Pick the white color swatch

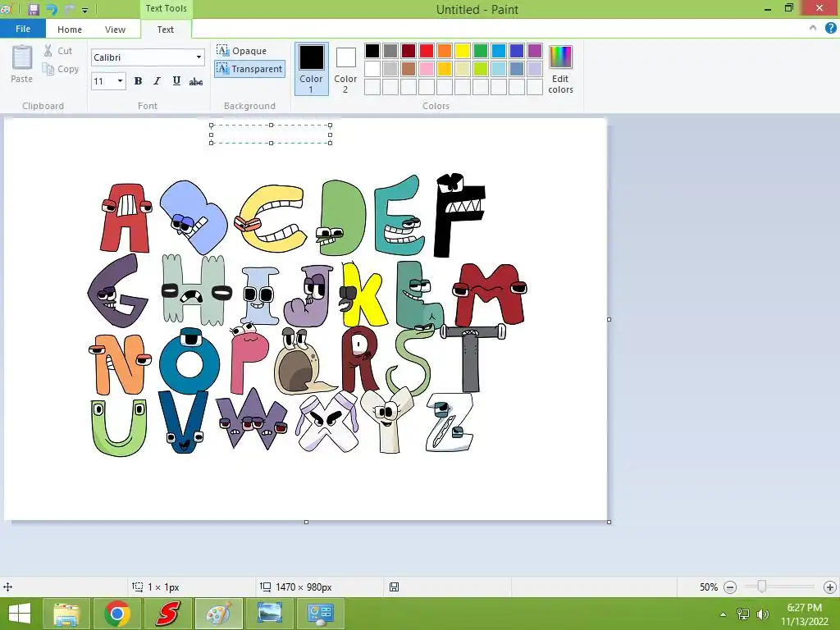coord(372,69)
